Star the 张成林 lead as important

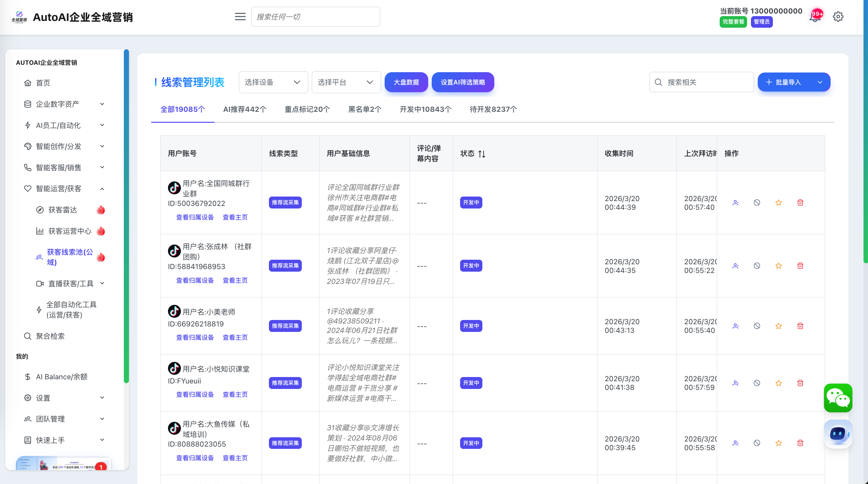pyautogui.click(x=778, y=266)
